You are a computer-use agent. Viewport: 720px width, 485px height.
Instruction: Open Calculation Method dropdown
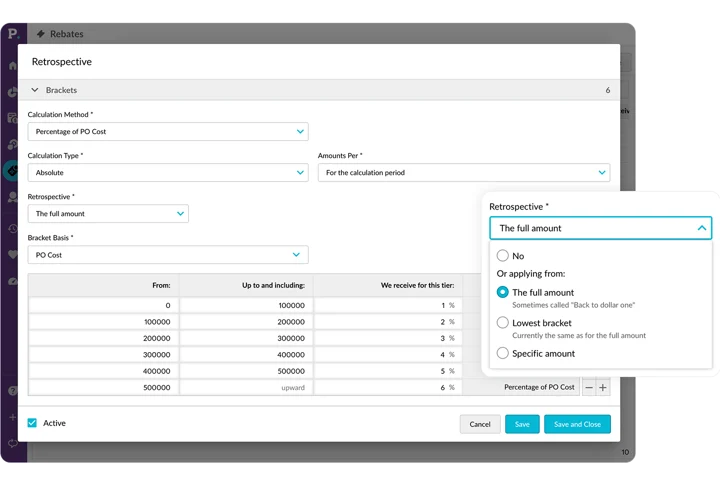(168, 131)
